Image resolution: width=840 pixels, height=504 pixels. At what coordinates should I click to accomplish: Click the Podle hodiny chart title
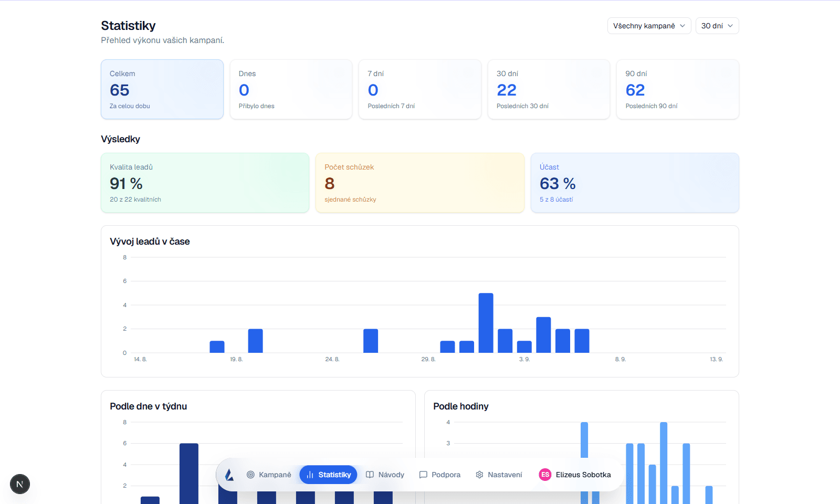461,406
